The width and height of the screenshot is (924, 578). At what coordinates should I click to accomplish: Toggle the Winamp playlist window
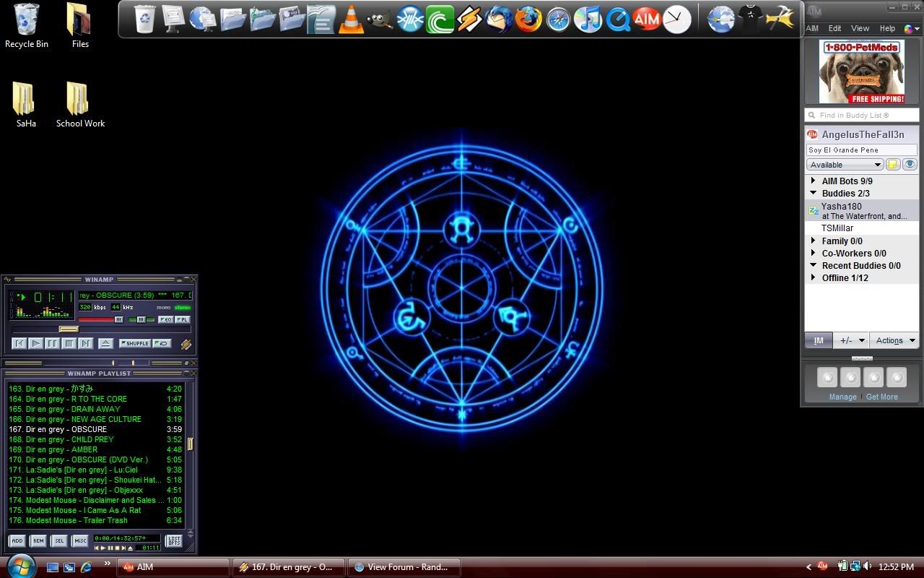point(183,319)
